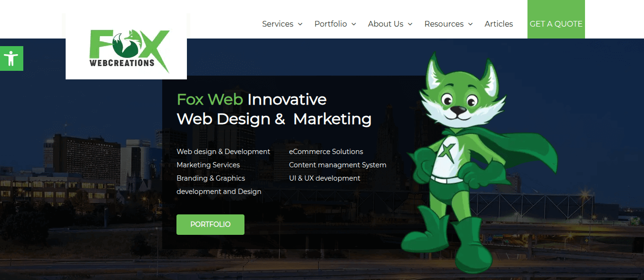The width and height of the screenshot is (644, 280).
Task: Open the Services menu item
Action: click(278, 24)
